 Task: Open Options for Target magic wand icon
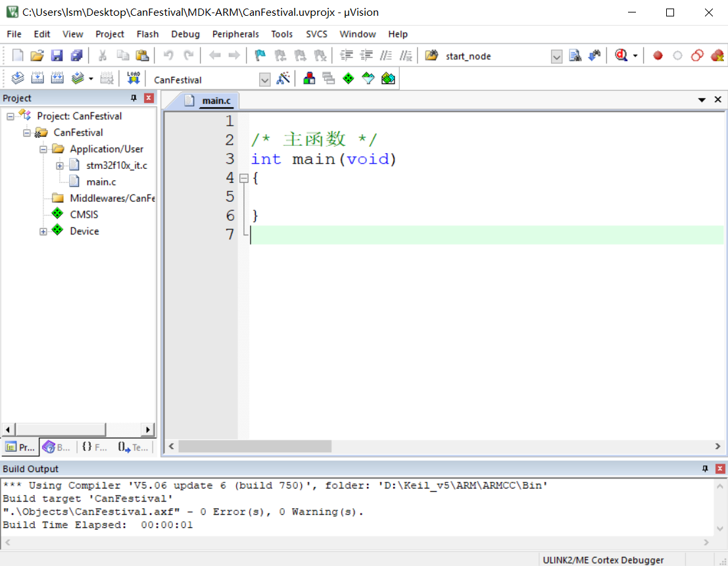point(283,78)
